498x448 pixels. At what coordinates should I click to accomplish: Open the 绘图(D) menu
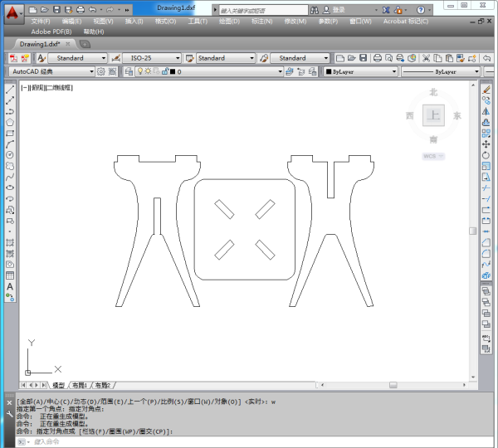coord(229,22)
